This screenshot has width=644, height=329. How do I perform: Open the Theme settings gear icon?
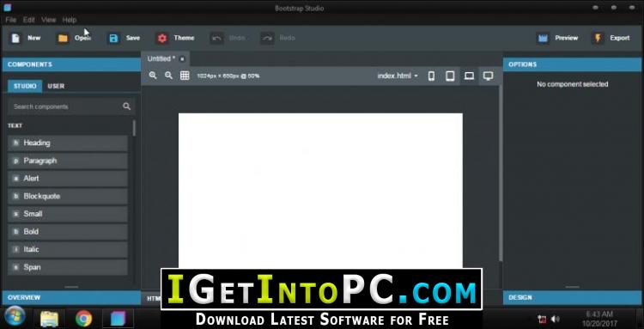pyautogui.click(x=162, y=38)
